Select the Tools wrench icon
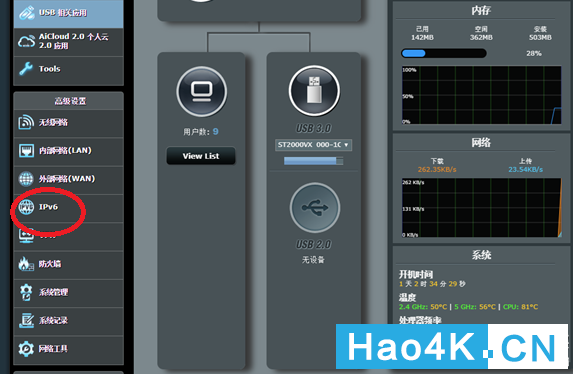 pyautogui.click(x=26, y=69)
